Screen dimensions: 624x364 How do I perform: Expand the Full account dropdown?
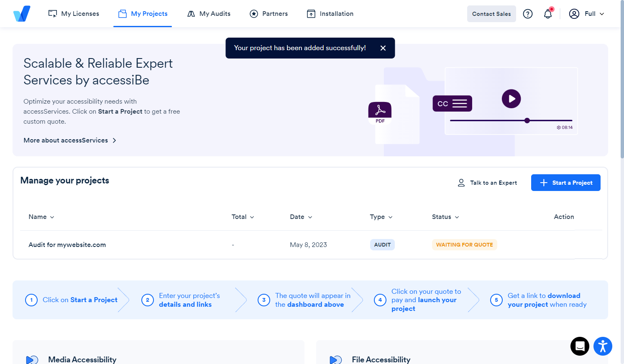(587, 14)
